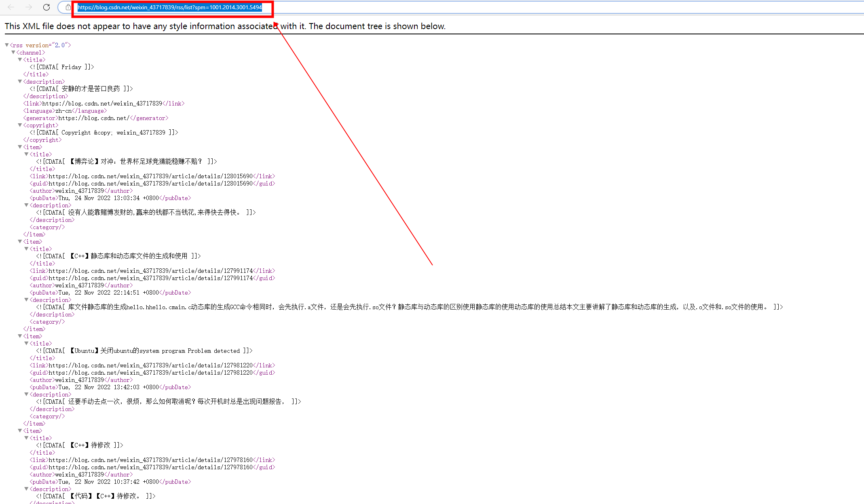Screen dimensions: 864x504
Task: Collapse the Ubuntu item title node
Action: tap(26, 343)
